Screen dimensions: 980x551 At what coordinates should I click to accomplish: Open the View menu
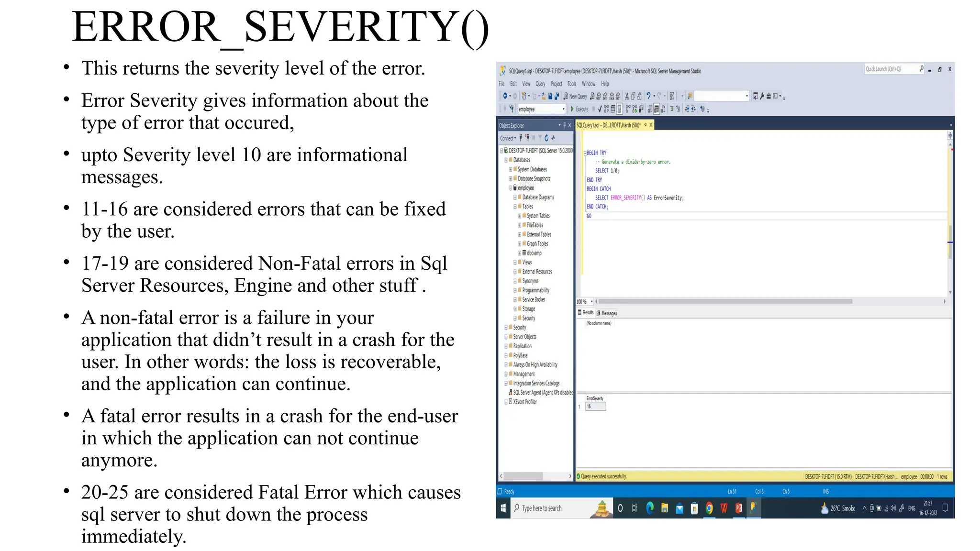coord(526,84)
